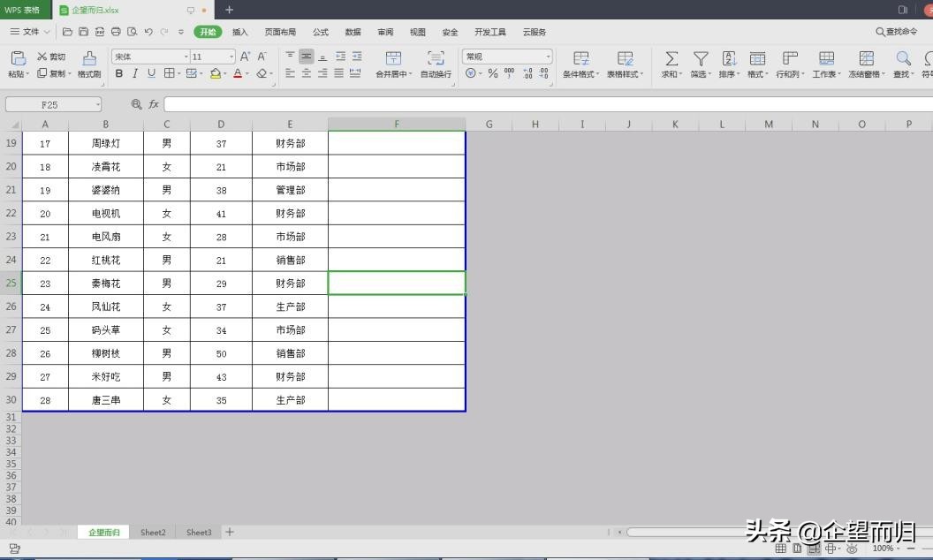Expand the cell name box F25 dropdown
This screenshot has height=560, width=933.
pos(97,105)
